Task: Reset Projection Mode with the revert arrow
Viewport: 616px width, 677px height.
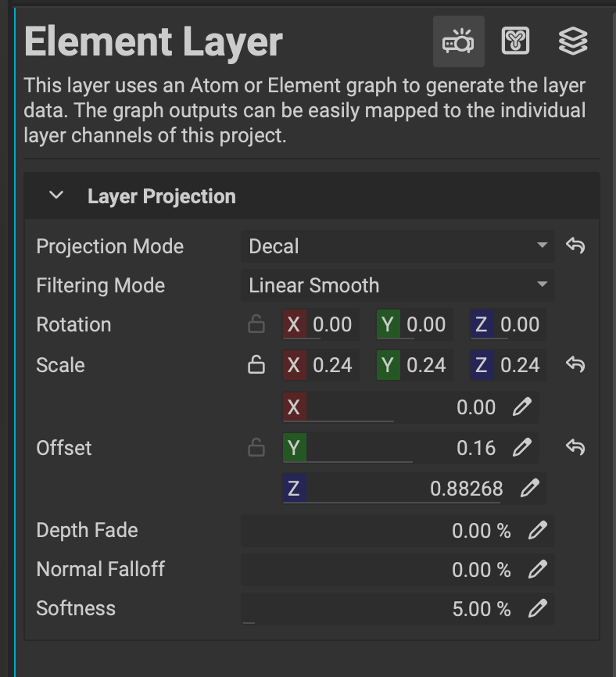Action: [x=575, y=246]
